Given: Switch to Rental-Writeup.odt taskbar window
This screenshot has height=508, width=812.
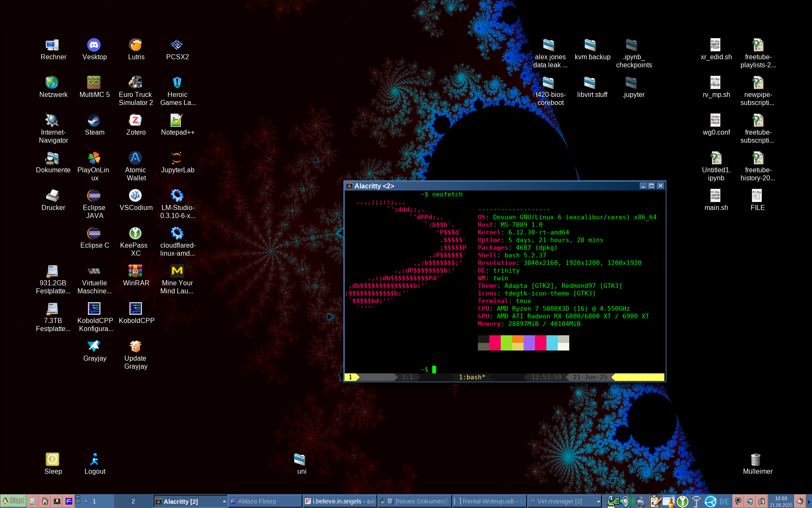Looking at the screenshot, I should click(489, 501).
